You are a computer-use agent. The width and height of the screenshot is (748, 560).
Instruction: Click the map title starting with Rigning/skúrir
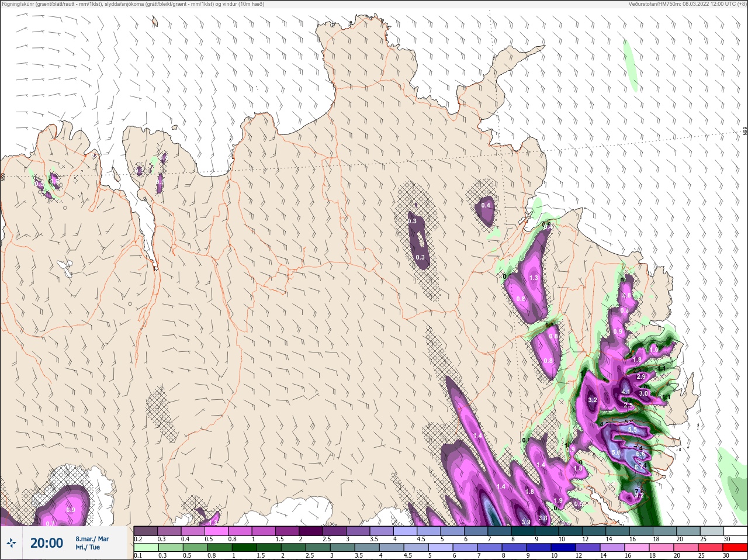point(133,4)
